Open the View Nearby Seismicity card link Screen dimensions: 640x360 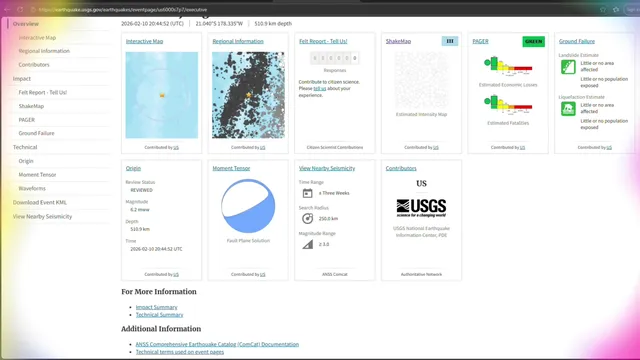coord(327,168)
